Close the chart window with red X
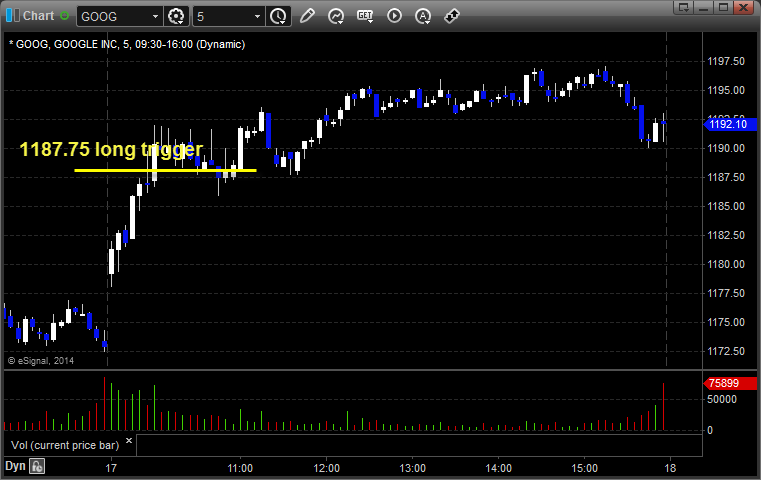The height and width of the screenshot is (480, 761). [x=744, y=7]
